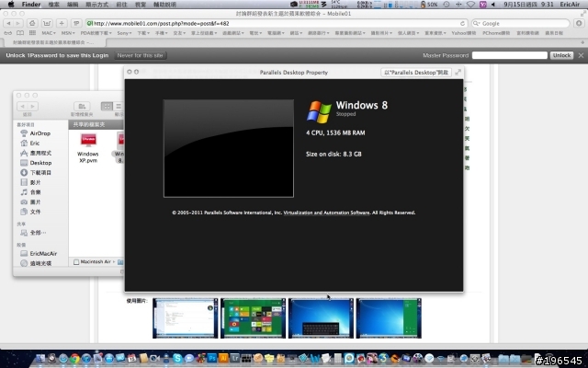Click Safari's forward arrow button
The width and height of the screenshot is (588, 368).
(x=17, y=23)
